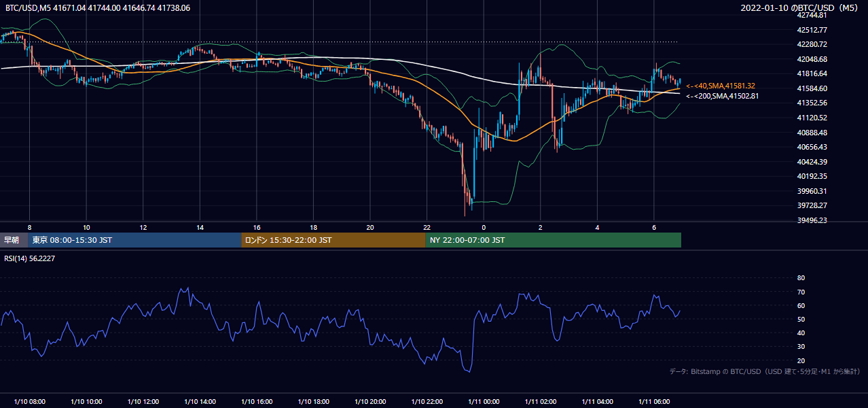Click hour label 10 on price chart axis
This screenshot has height=408, width=868.
coord(86,227)
